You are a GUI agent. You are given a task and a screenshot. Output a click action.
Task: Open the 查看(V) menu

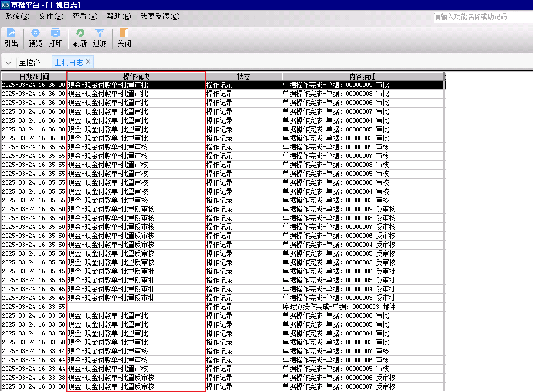84,17
